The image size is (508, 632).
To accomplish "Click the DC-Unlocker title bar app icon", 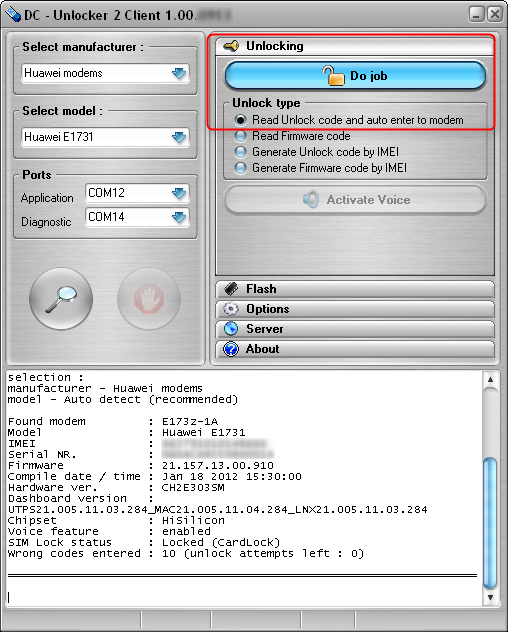I will point(13,15).
